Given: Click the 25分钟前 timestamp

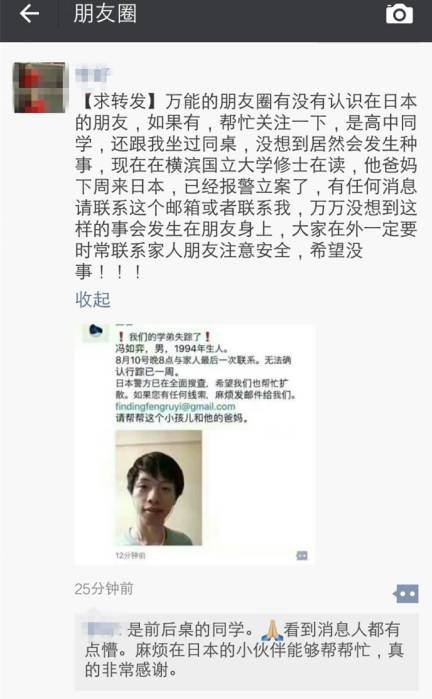Looking at the screenshot, I should 104,588.
